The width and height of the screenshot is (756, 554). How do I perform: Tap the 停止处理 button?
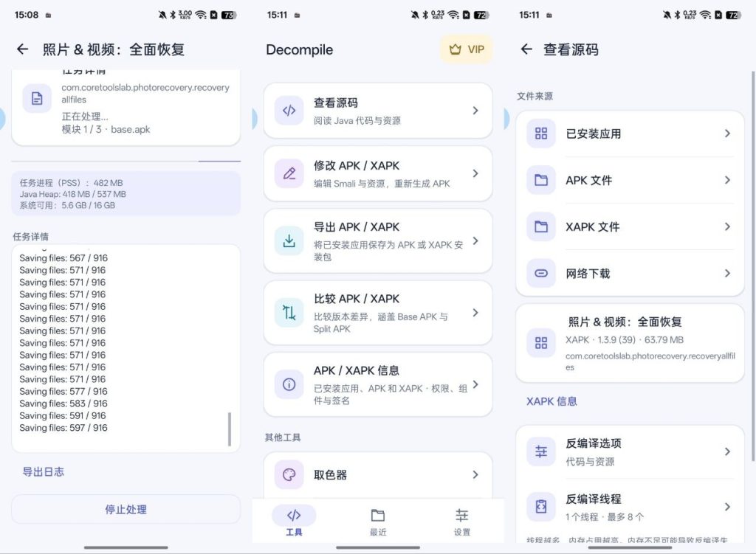126,509
